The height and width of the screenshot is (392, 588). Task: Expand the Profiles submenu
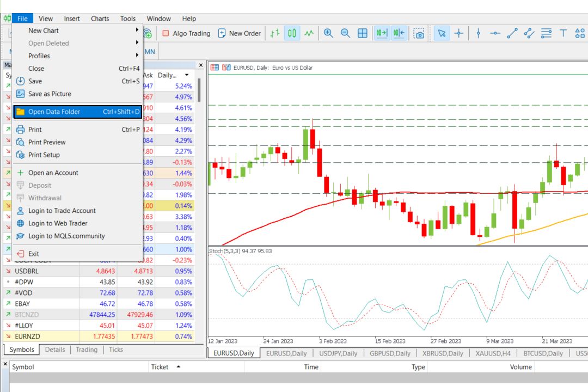click(x=78, y=56)
